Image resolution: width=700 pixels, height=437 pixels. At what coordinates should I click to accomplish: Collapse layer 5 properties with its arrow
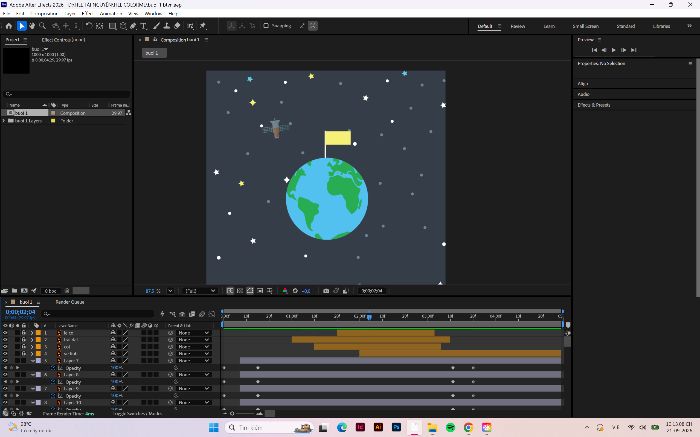pyautogui.click(x=32, y=360)
